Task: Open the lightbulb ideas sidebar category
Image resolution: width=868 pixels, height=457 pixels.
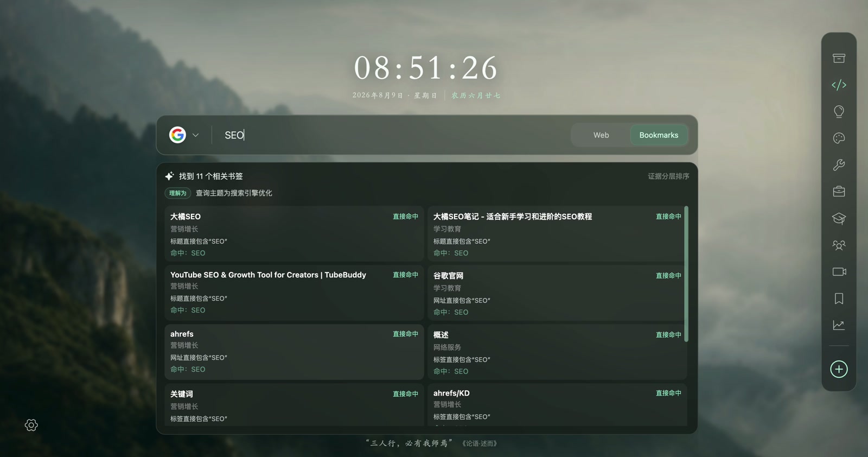Action: (x=839, y=111)
